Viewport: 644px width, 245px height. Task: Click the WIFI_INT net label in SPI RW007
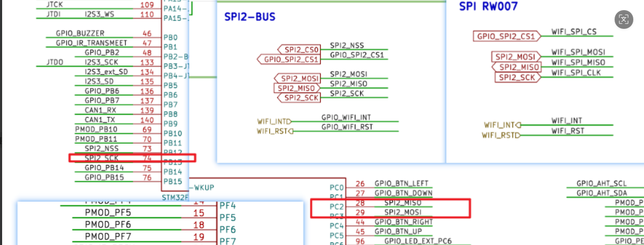(567, 121)
